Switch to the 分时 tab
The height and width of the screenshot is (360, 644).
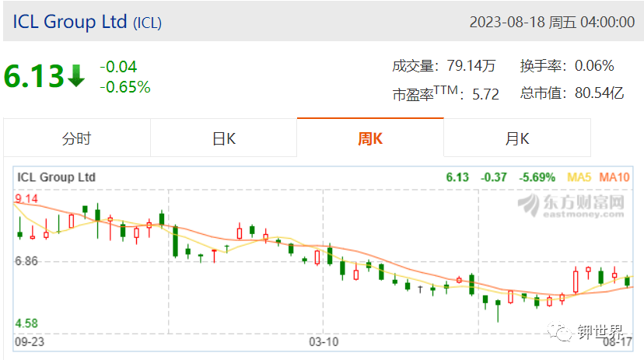pos(77,138)
